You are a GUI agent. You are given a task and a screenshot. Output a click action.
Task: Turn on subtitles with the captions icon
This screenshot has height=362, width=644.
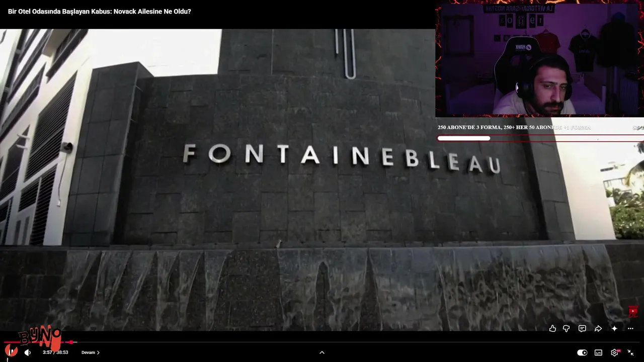[x=598, y=352]
